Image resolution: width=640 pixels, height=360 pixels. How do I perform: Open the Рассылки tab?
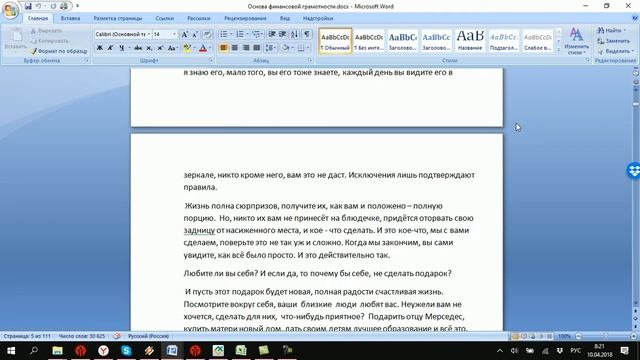[199, 18]
